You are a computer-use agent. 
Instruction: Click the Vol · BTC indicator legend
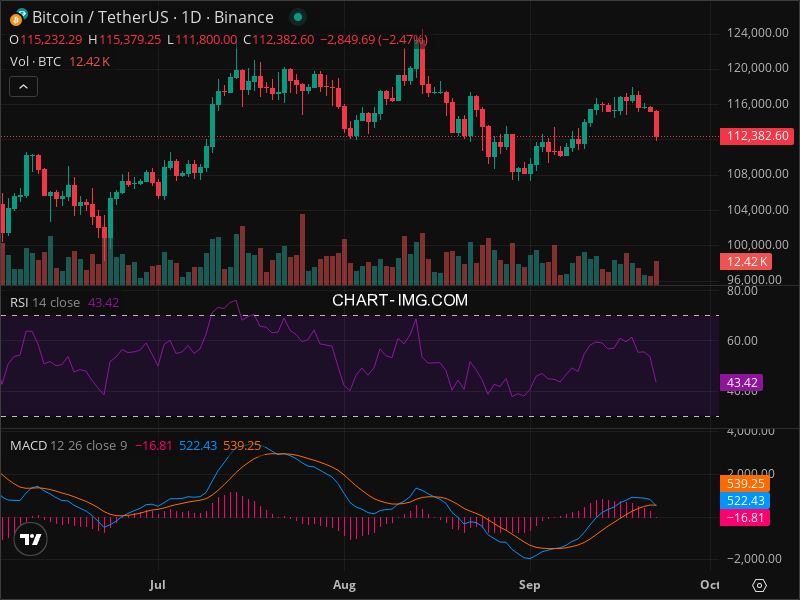36,62
